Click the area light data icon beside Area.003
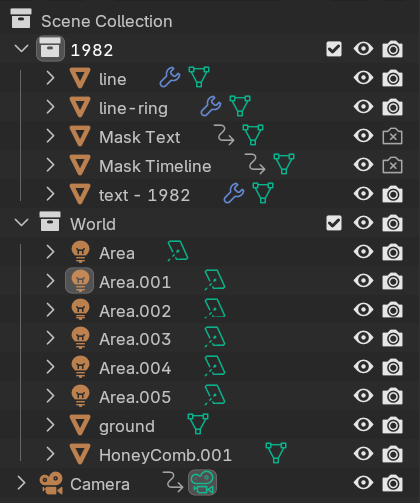 (x=215, y=337)
